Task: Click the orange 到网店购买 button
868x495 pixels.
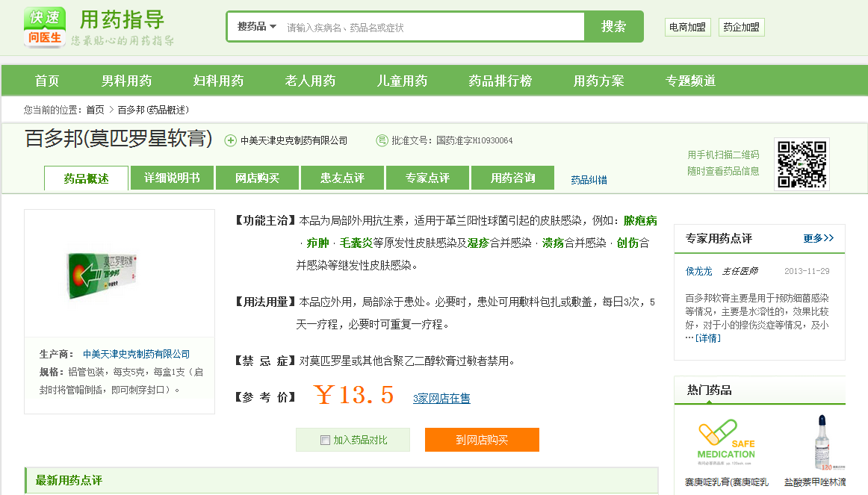Action: (x=482, y=440)
